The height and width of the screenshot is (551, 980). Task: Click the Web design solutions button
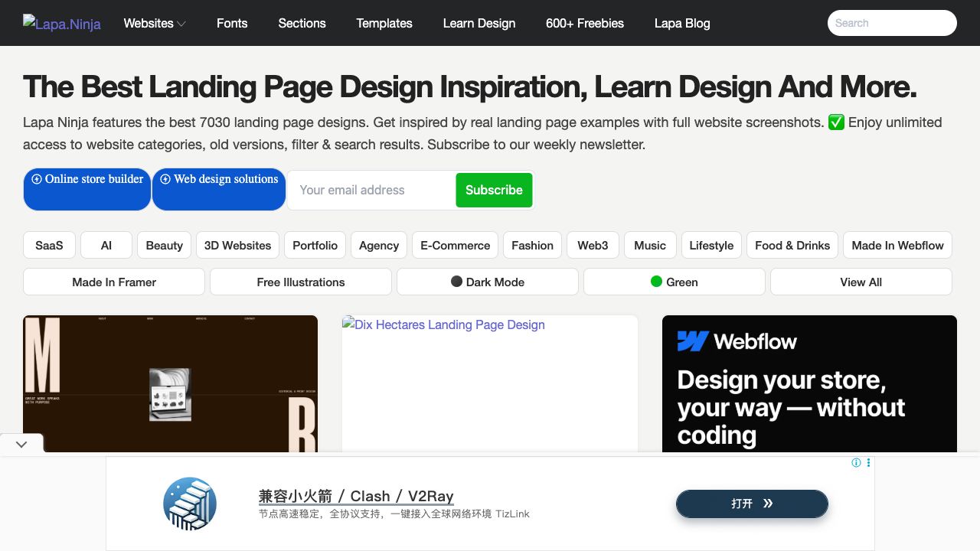click(x=219, y=189)
